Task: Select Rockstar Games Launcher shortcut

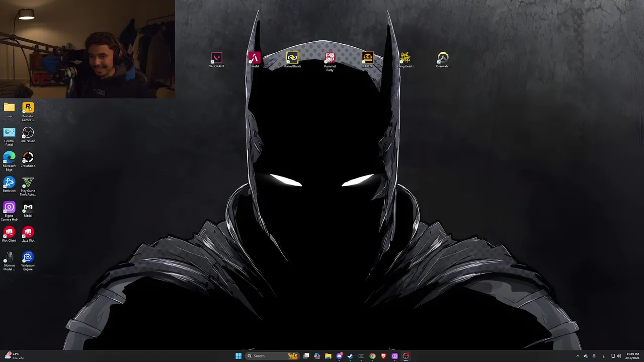Action: click(x=28, y=112)
